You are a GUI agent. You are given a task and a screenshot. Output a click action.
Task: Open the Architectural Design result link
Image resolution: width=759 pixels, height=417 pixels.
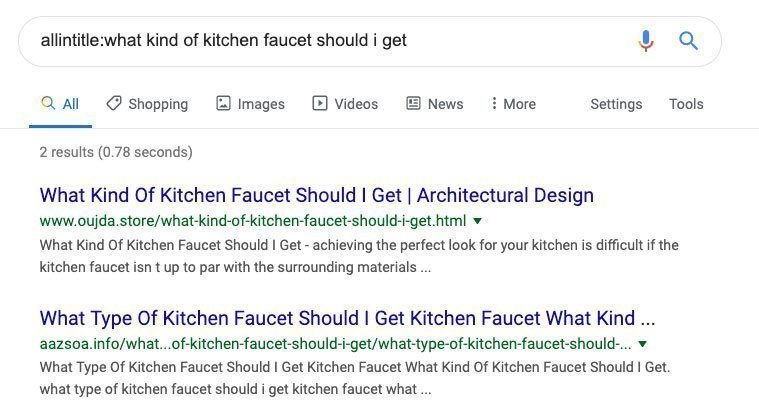[x=317, y=195]
